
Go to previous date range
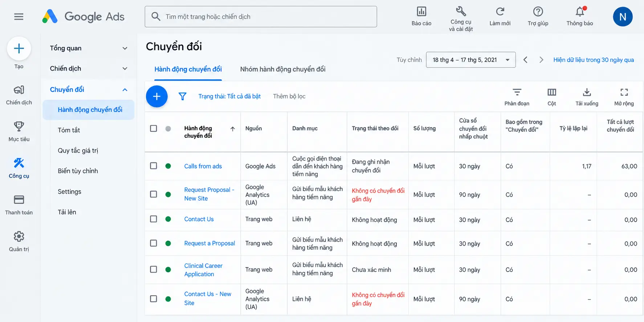tap(525, 60)
